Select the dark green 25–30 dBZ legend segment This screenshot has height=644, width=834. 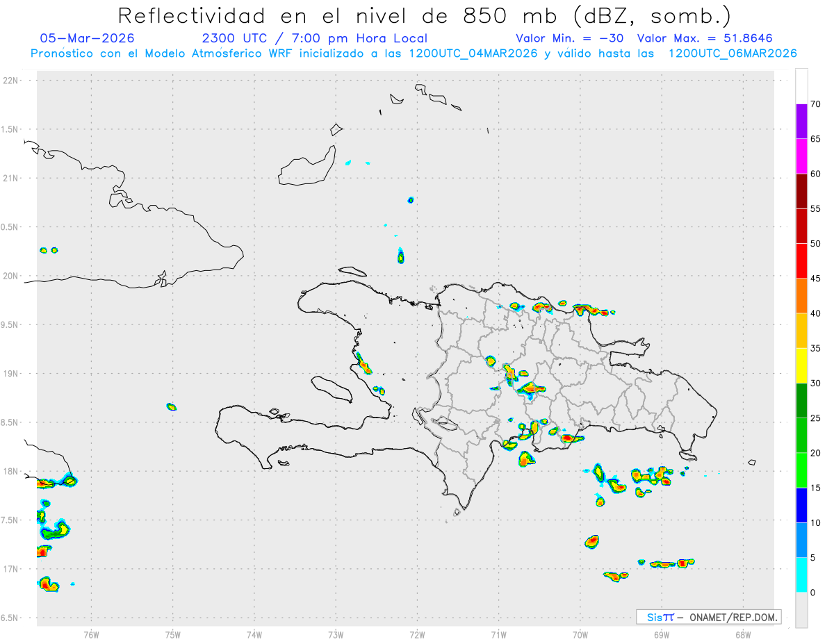coord(801,401)
